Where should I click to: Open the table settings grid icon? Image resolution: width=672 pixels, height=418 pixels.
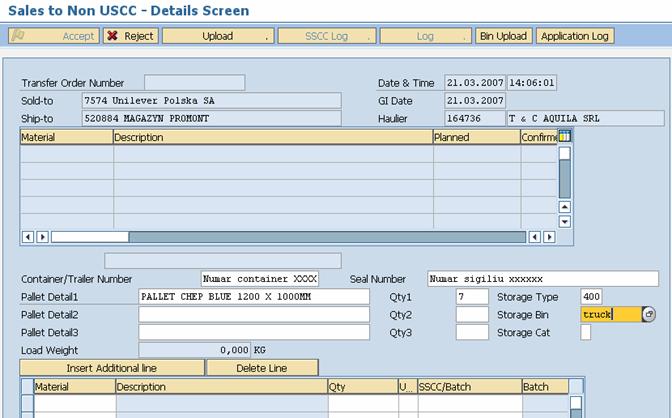(564, 137)
